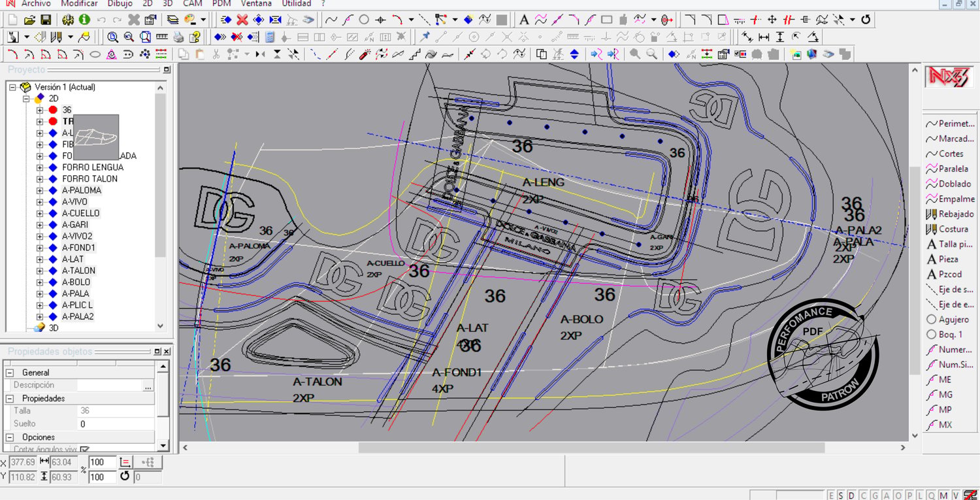Open the green information icon

[84, 20]
